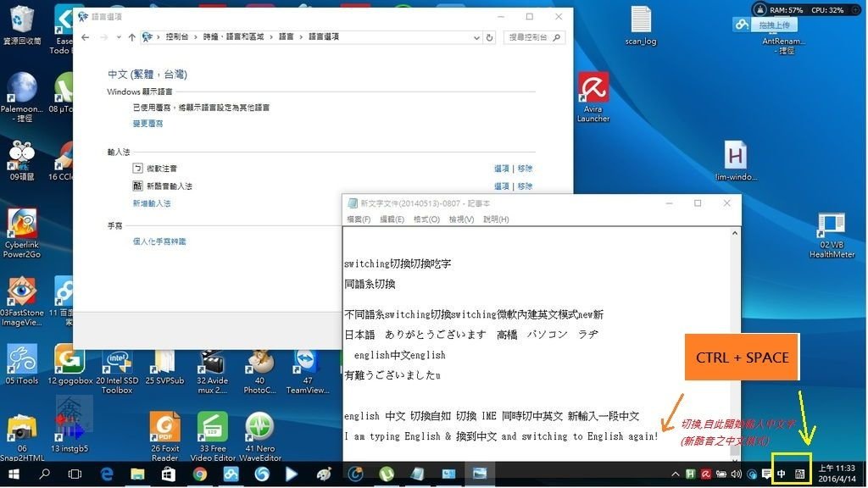Open the 格式(O) menu in Notepad

pyautogui.click(x=426, y=219)
